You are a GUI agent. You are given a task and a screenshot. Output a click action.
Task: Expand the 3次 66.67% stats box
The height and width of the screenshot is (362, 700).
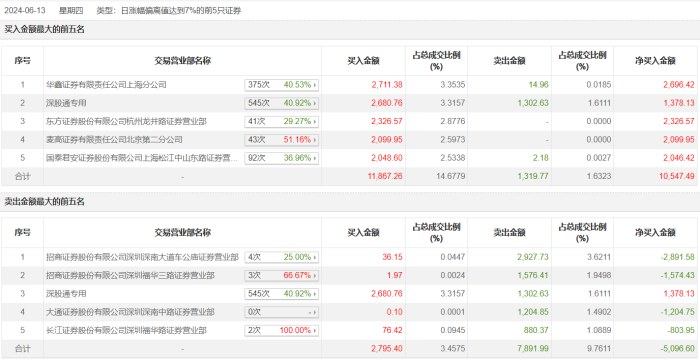coord(282,275)
